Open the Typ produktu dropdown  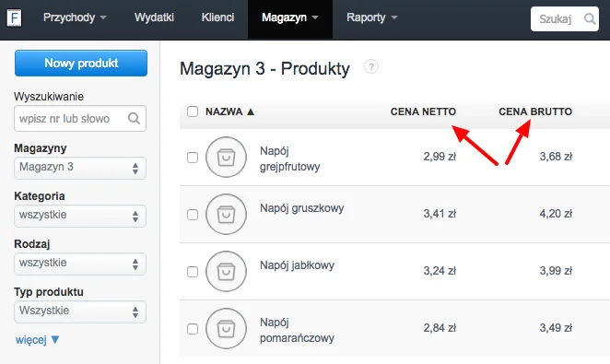click(80, 311)
